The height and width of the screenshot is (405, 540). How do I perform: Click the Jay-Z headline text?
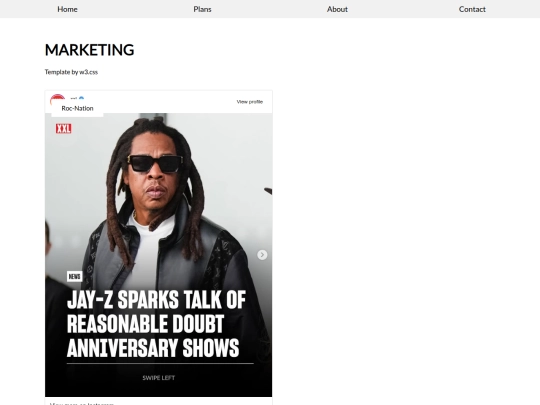point(156,324)
